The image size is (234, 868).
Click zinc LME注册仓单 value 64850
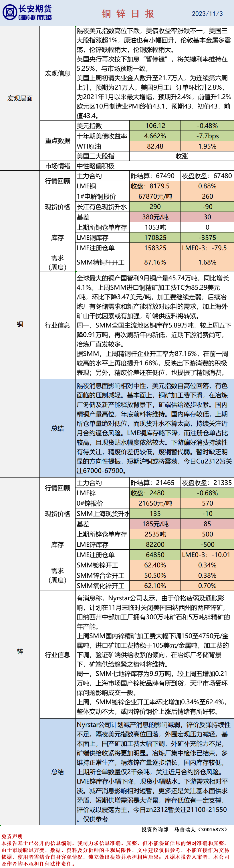(155, 555)
